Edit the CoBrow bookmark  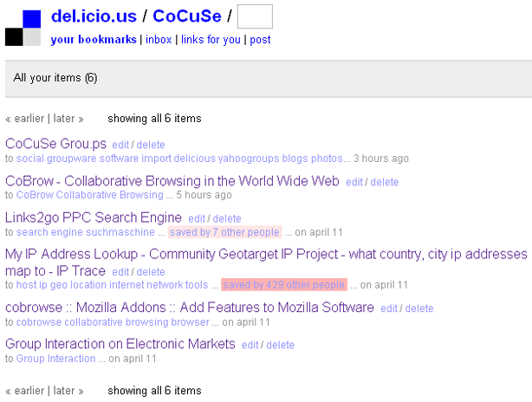point(354,182)
